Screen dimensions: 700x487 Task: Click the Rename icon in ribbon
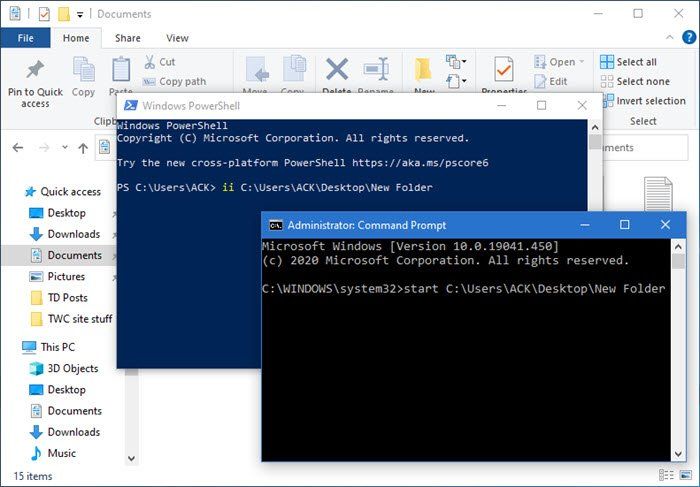[x=376, y=69]
